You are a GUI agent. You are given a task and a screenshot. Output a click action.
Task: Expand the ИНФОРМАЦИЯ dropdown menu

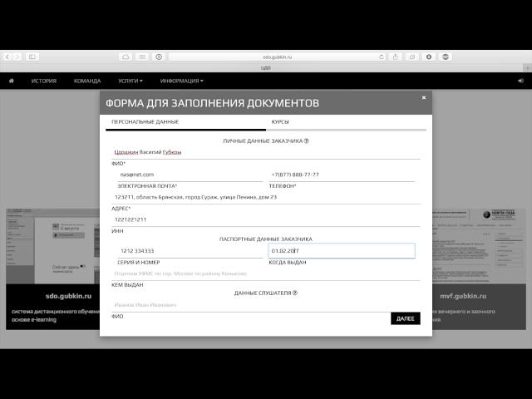point(181,81)
